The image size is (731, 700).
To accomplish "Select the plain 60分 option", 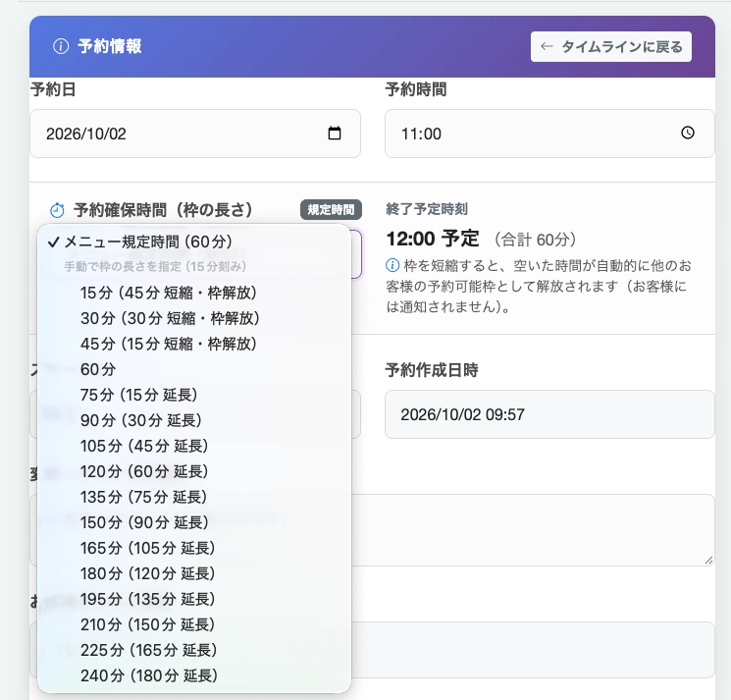I will (x=194, y=369).
